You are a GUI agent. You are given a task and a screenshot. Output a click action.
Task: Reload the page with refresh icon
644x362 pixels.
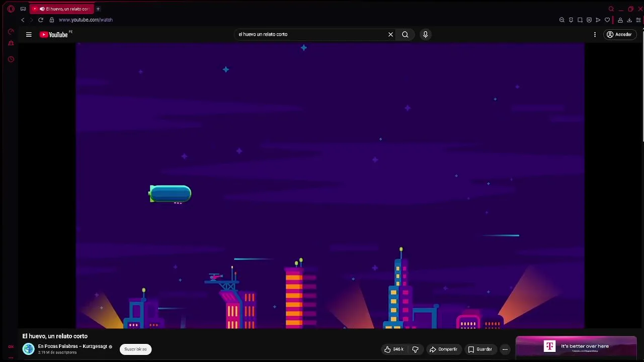tap(41, 20)
